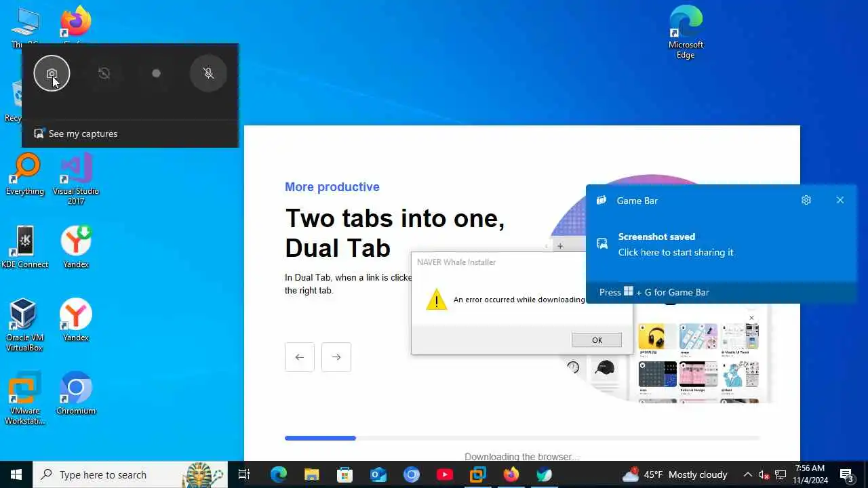
Task: Open the red YouTube icon in the taskbar
Action: (x=445, y=474)
